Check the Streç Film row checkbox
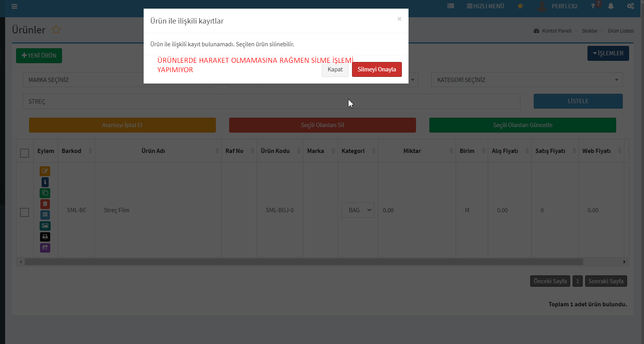Screen dimensions: 644x344 coord(24,212)
